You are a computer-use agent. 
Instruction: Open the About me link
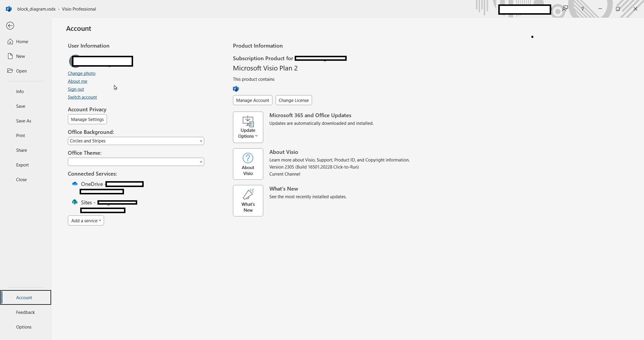pyautogui.click(x=77, y=81)
